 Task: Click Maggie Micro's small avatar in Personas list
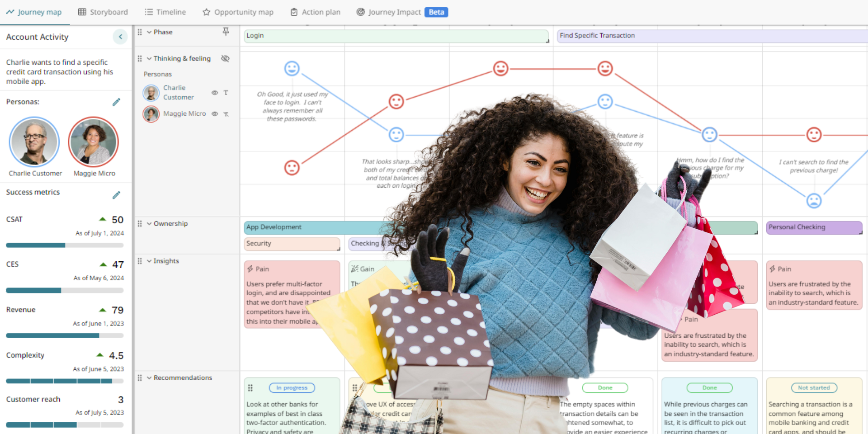[x=151, y=114]
